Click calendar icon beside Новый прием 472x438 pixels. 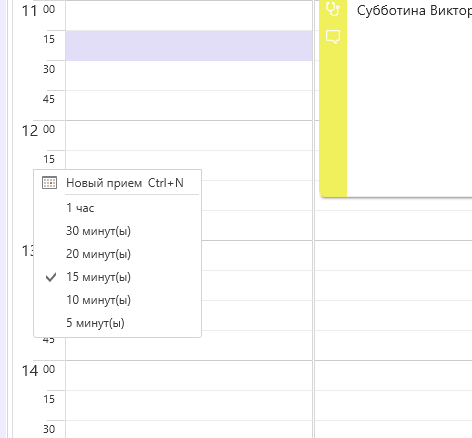pyautogui.click(x=49, y=183)
